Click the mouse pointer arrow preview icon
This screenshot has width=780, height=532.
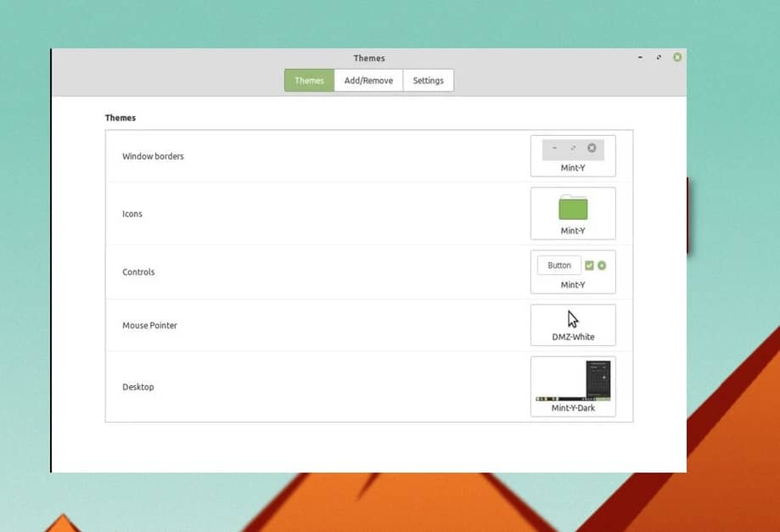coord(573,319)
